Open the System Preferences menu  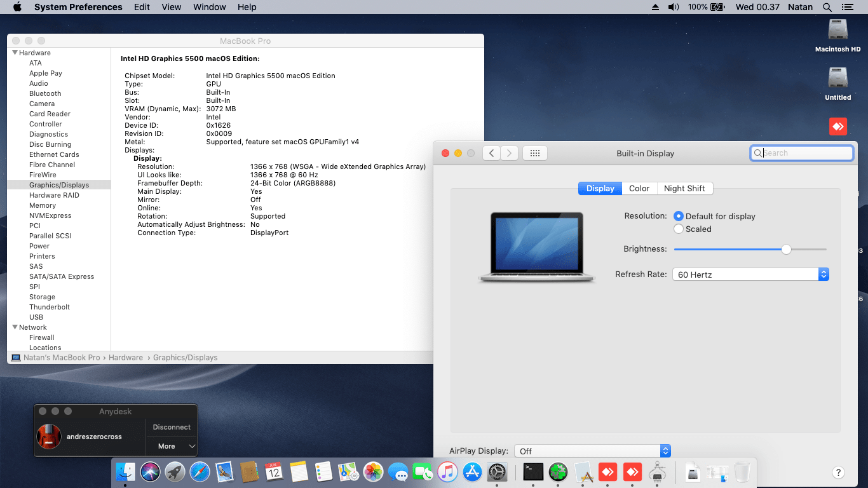coord(78,7)
